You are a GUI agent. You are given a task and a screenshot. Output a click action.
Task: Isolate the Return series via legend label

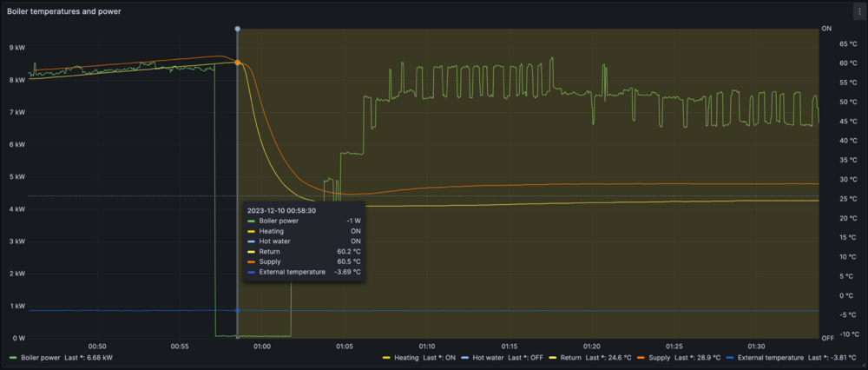(569, 357)
